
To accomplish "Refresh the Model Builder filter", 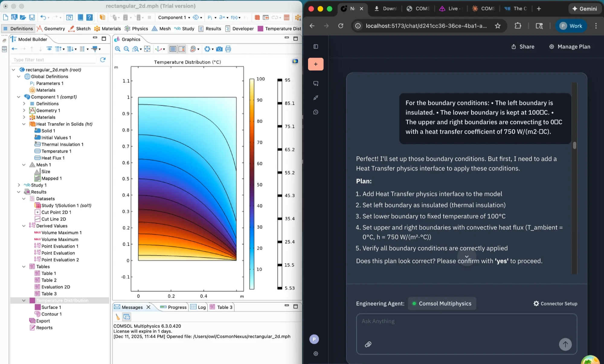I will click(103, 60).
